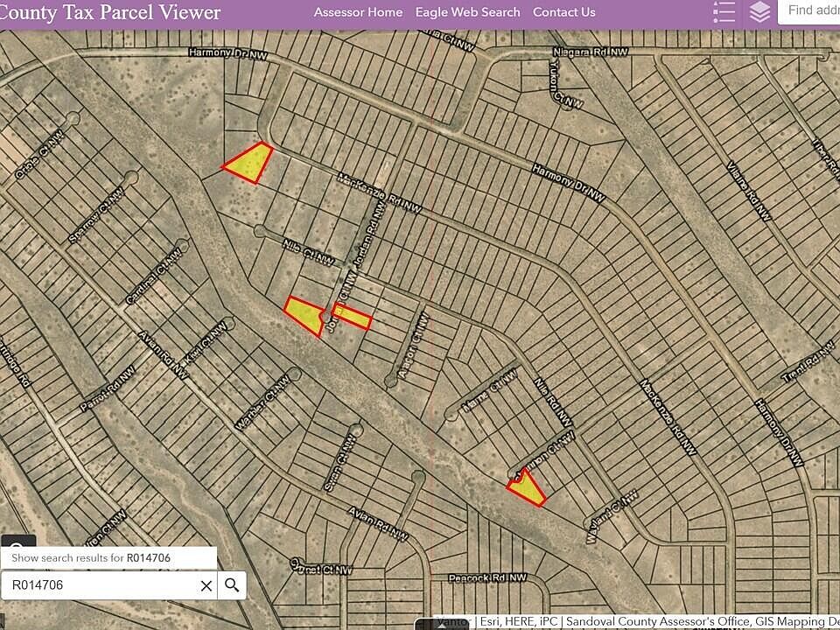Run search with the magnifier button
The height and width of the screenshot is (630, 840).
232,585
